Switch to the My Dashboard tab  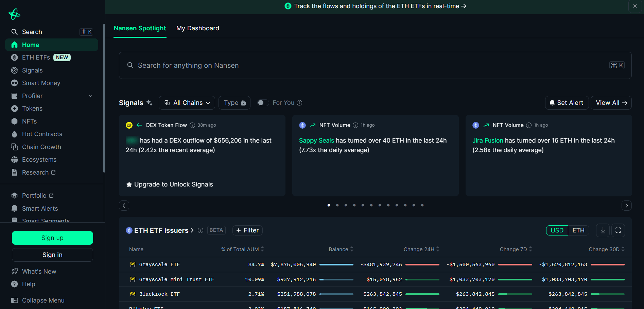[x=198, y=28]
